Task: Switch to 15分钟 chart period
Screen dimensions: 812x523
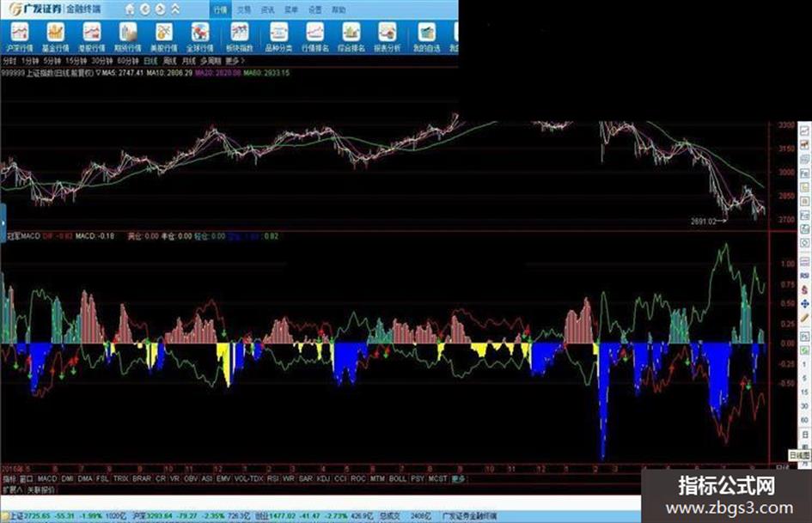Action: point(76,61)
